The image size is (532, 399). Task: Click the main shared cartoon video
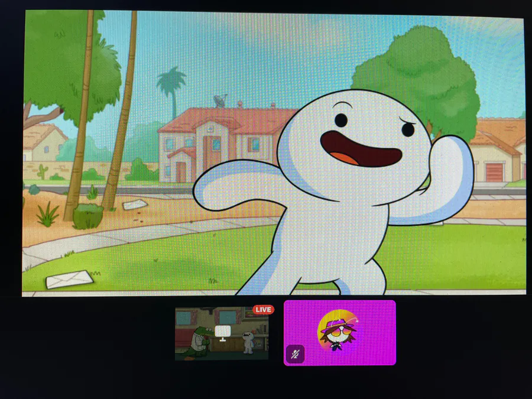coord(274,153)
